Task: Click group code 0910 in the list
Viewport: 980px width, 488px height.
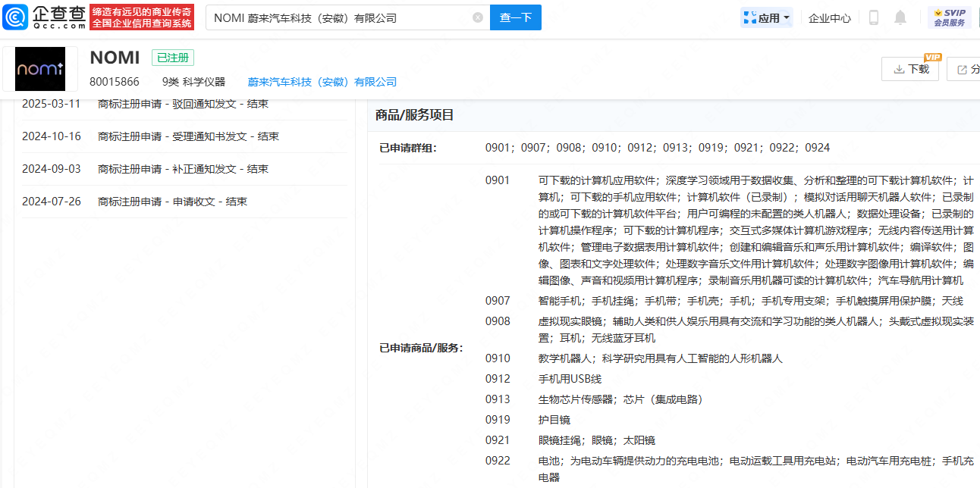Action: pyautogui.click(x=498, y=358)
